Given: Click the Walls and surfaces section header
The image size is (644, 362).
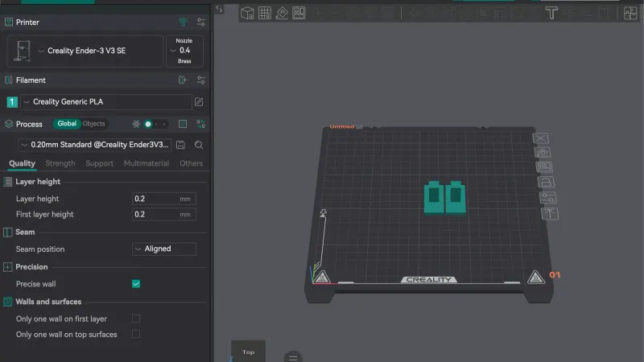Looking at the screenshot, I should coord(48,302).
